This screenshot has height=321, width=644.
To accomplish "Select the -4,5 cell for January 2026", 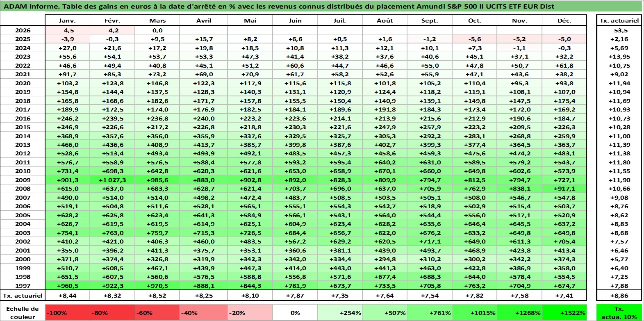I will (x=67, y=30).
